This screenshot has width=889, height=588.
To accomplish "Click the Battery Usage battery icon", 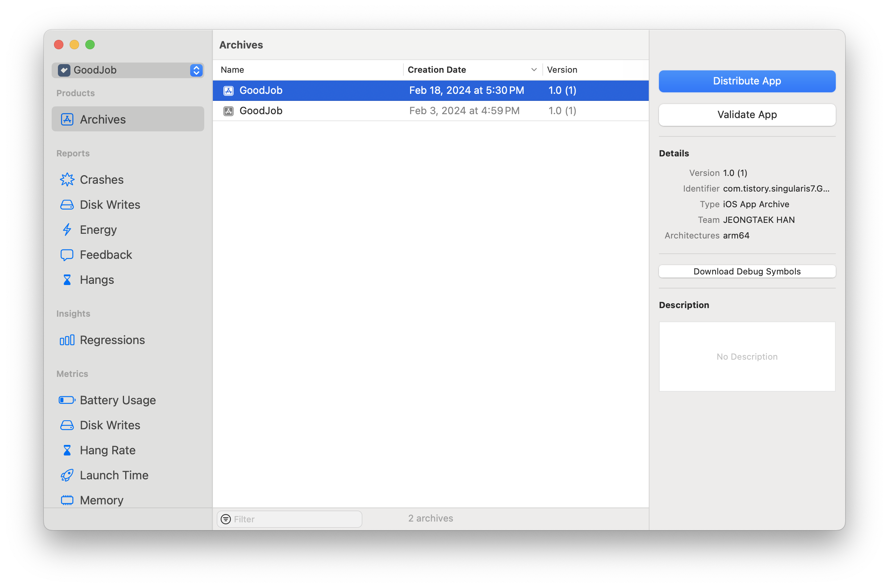I will [x=67, y=400].
